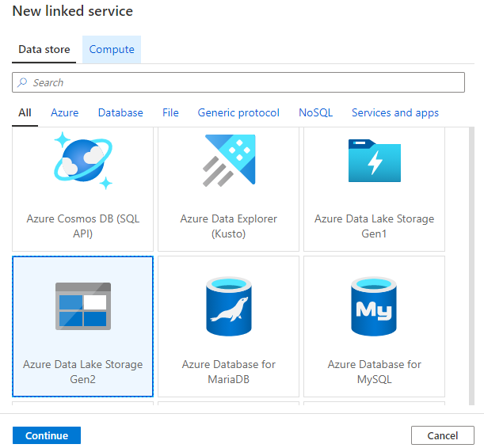Image resolution: width=484 pixels, height=448 pixels.
Task: Click the Azure Database for MySQL label
Action: tap(374, 372)
